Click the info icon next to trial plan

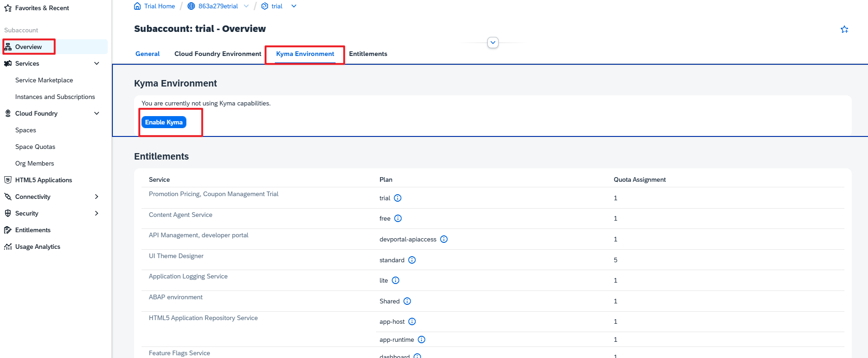pyautogui.click(x=398, y=198)
